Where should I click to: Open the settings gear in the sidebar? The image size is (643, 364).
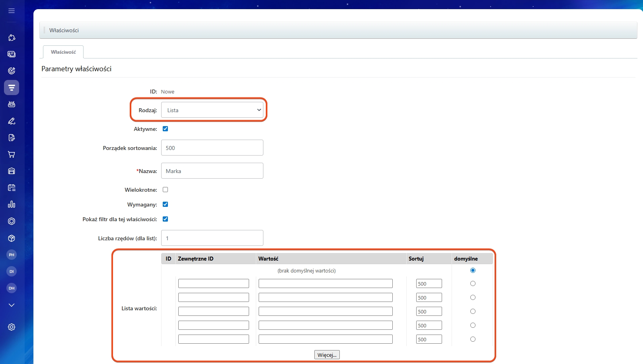(12, 327)
